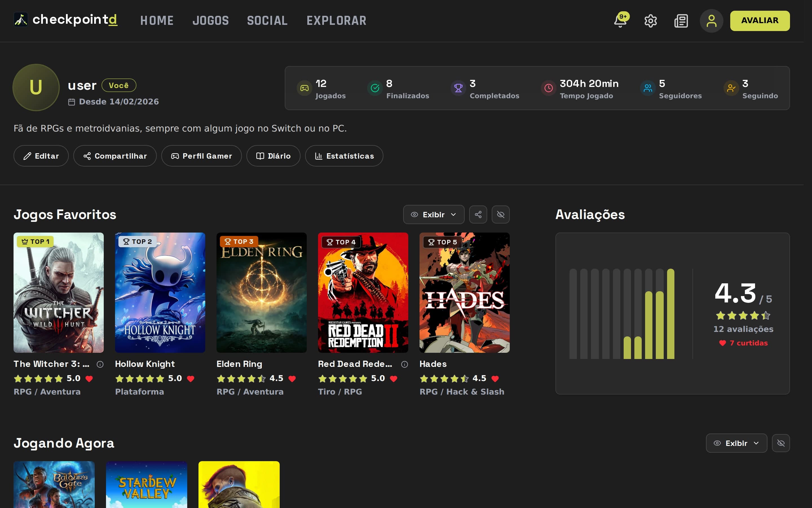
Task: Toggle the heart on Hades
Action: [x=495, y=379]
